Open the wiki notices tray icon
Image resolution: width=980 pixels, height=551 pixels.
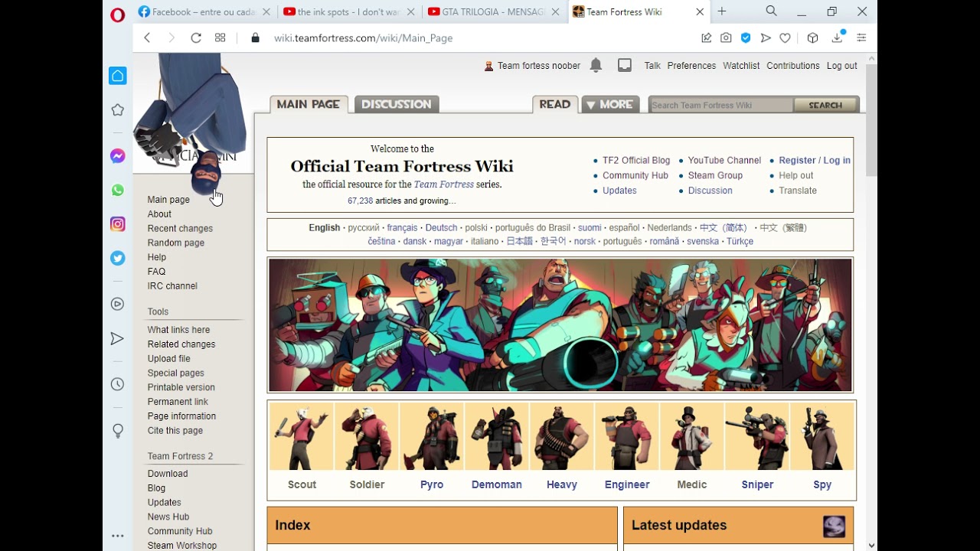pos(625,66)
